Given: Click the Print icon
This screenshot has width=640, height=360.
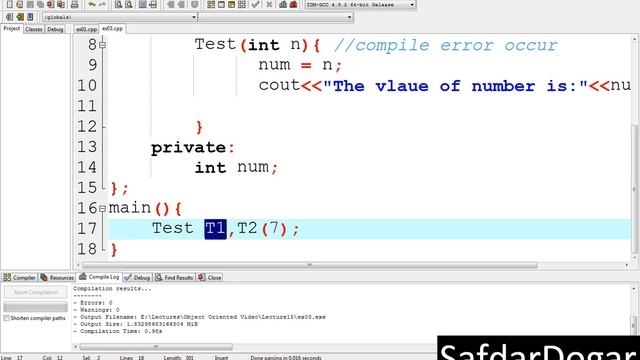Looking at the screenshot, I should coord(74,4).
